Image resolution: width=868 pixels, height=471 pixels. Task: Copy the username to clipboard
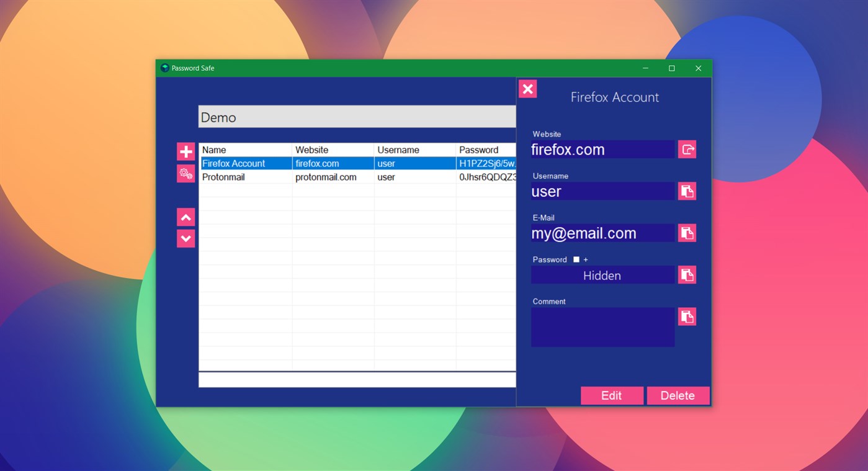687,191
